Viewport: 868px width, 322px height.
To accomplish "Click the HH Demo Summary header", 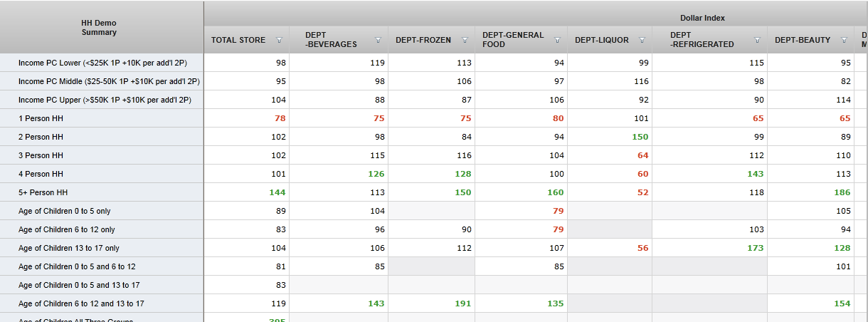I will [x=99, y=28].
